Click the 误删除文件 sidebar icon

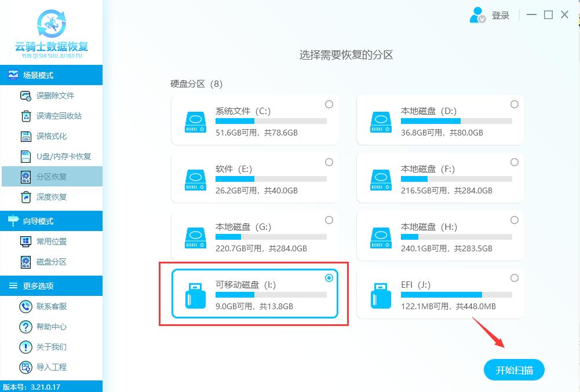click(x=25, y=96)
